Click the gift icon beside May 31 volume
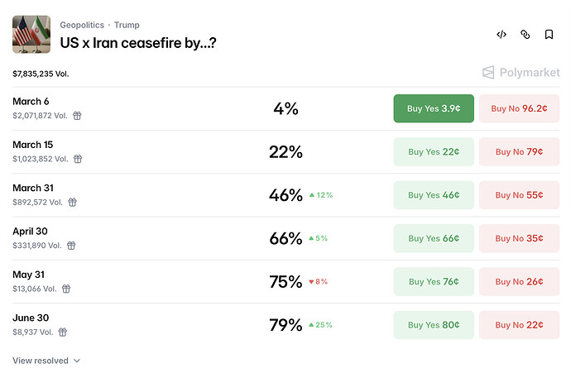 (66, 289)
